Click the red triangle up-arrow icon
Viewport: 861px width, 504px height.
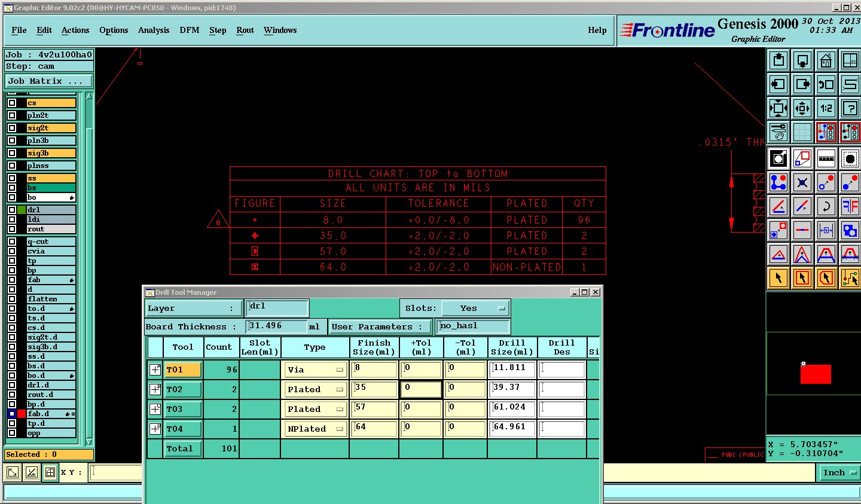(x=778, y=254)
